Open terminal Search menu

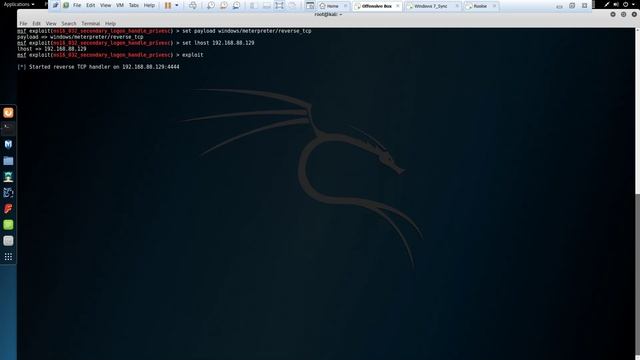coord(69,24)
